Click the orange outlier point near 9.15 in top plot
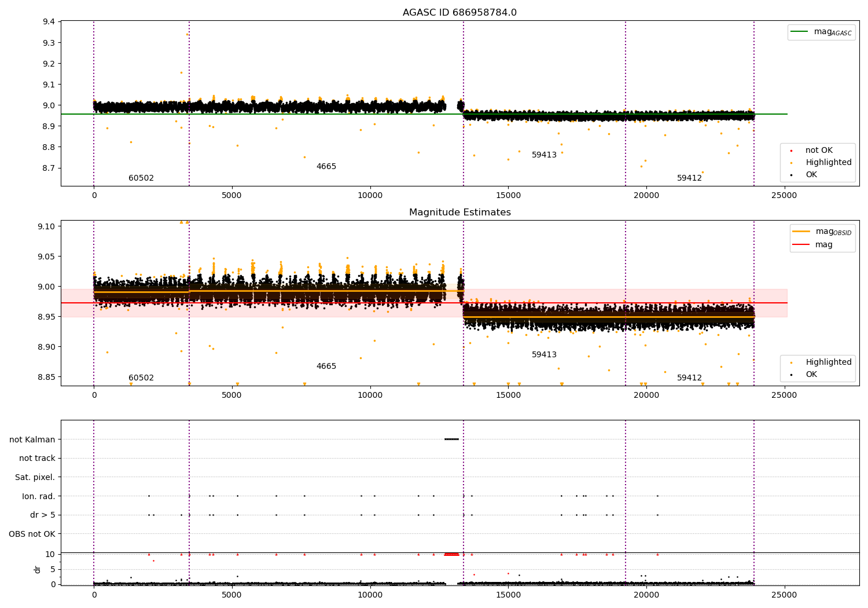868x608 pixels. (181, 72)
